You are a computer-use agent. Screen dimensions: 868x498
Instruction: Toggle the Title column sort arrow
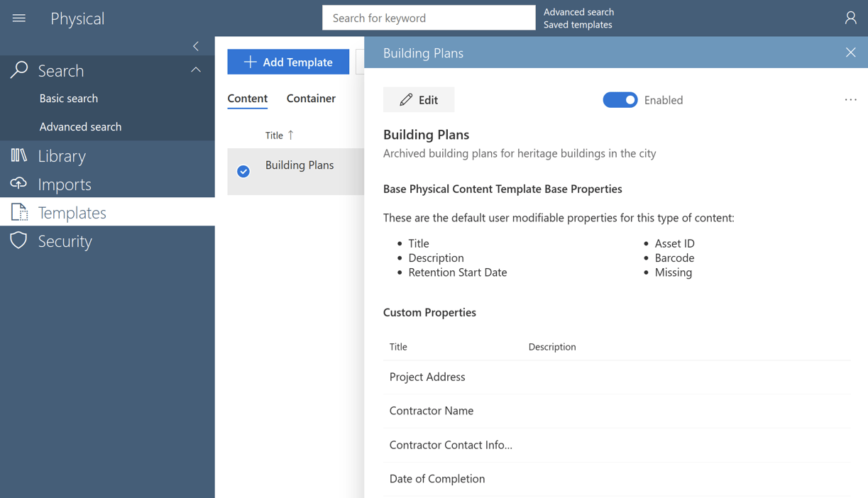pyautogui.click(x=291, y=135)
